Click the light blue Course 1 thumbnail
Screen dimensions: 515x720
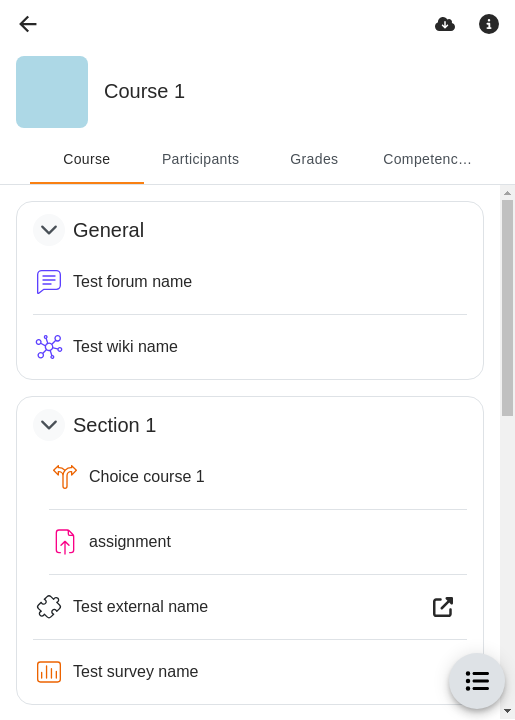point(52,92)
